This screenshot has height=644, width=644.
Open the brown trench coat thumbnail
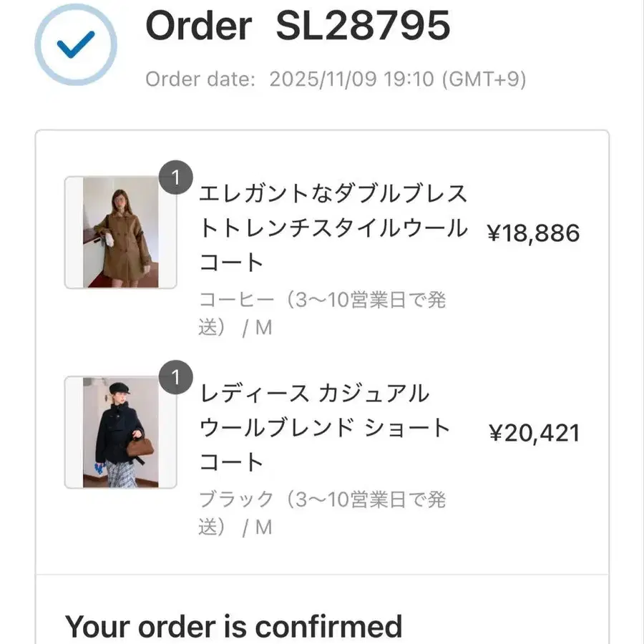(x=120, y=232)
